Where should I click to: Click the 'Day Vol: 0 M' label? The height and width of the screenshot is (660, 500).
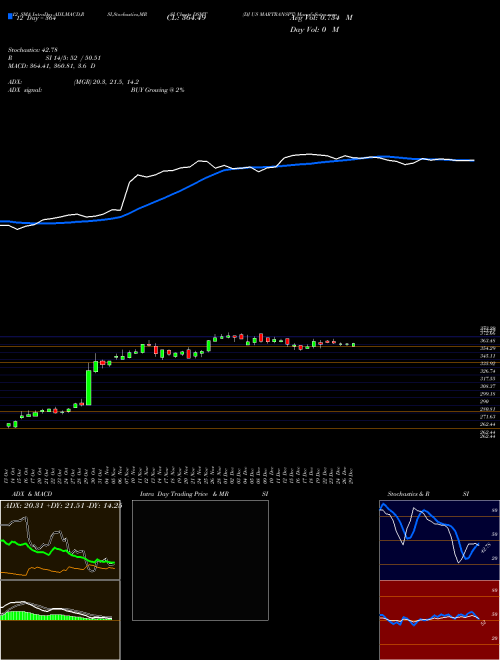pyautogui.click(x=314, y=30)
